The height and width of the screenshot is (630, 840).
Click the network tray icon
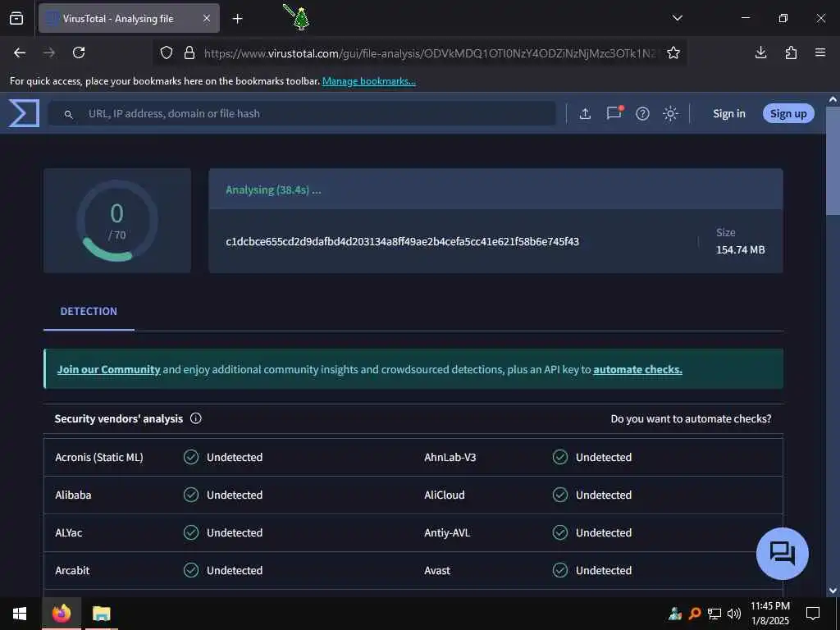(x=714, y=614)
